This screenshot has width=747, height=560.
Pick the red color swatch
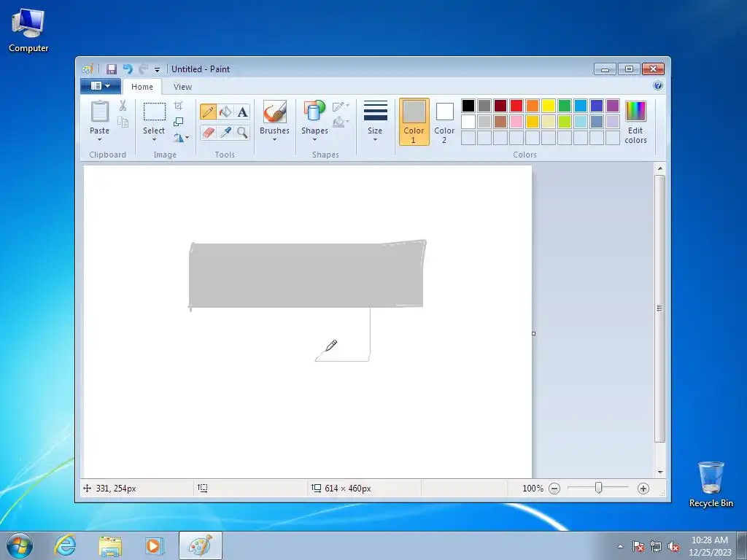tap(516, 106)
